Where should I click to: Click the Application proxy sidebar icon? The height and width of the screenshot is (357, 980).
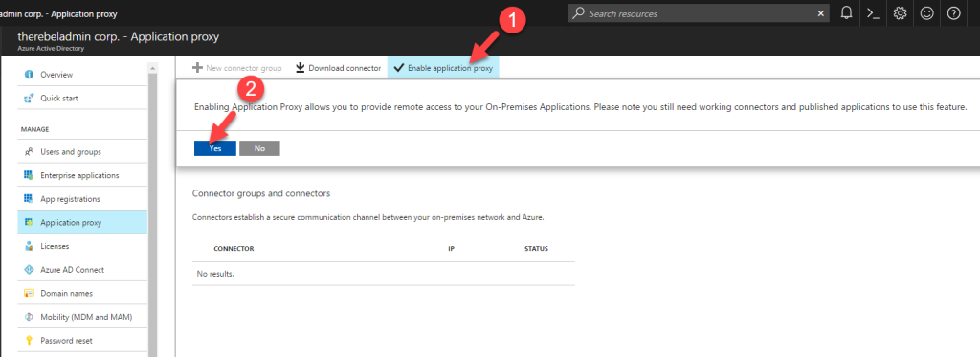[x=28, y=223]
